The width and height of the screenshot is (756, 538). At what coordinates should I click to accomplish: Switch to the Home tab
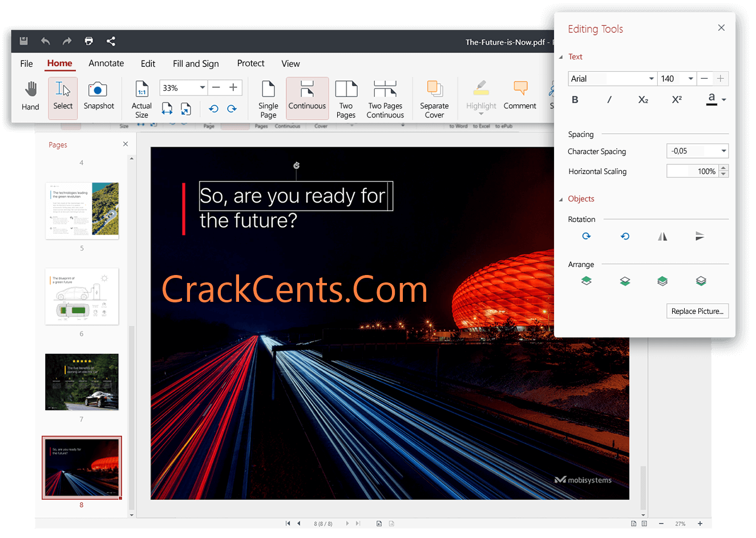click(60, 63)
